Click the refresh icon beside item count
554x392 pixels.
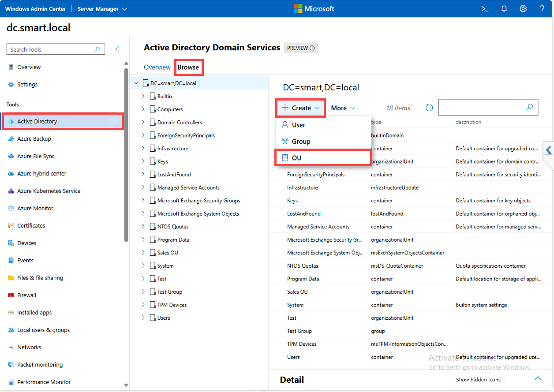pyautogui.click(x=429, y=108)
